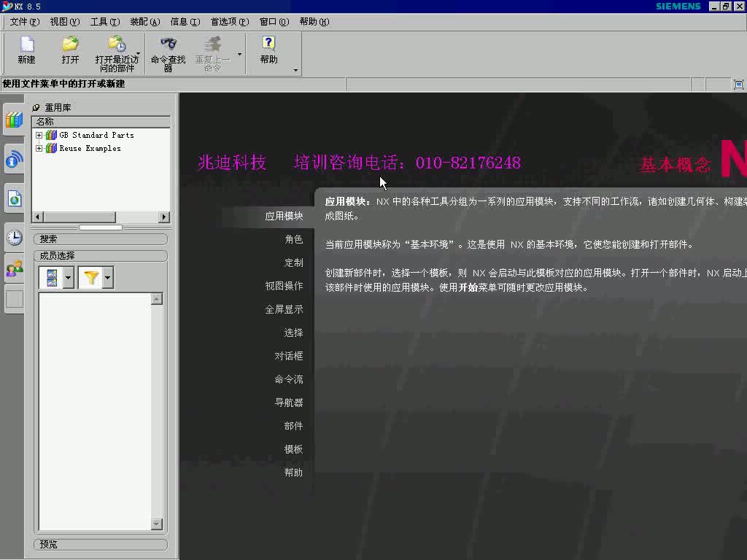This screenshot has height=560, width=747.
Task: Select the GB Standard Parts text row
Action: tap(96, 135)
